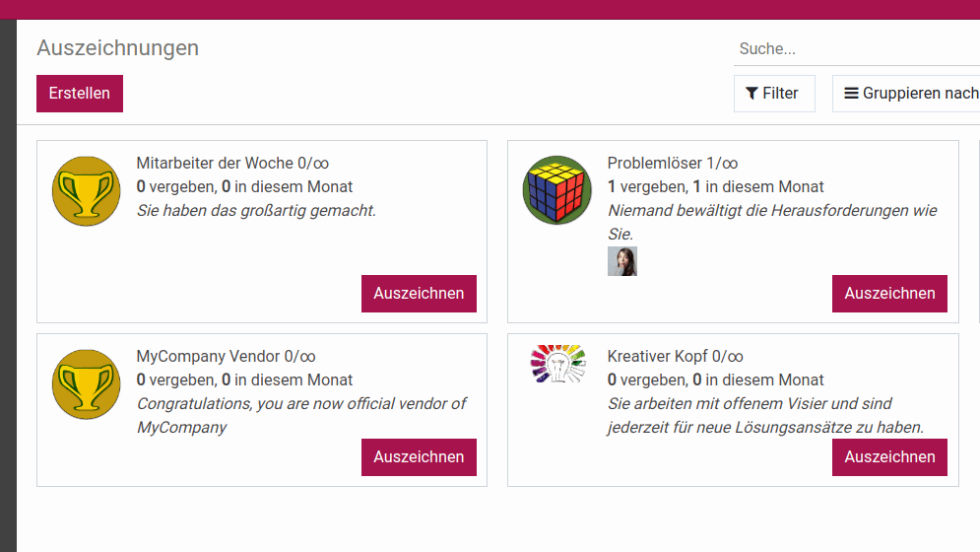Click the Problemlöser Rubik's cube icon
Viewport: 980px width, 552px height.
pyautogui.click(x=556, y=190)
